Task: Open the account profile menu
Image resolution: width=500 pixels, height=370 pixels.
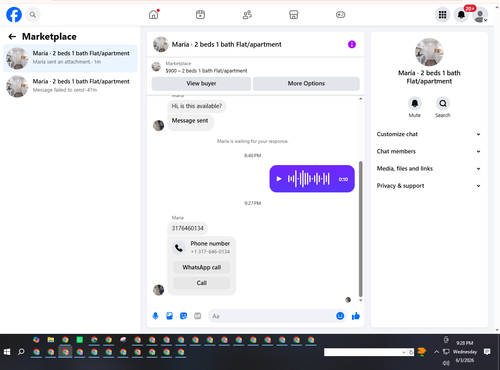Action: [480, 15]
